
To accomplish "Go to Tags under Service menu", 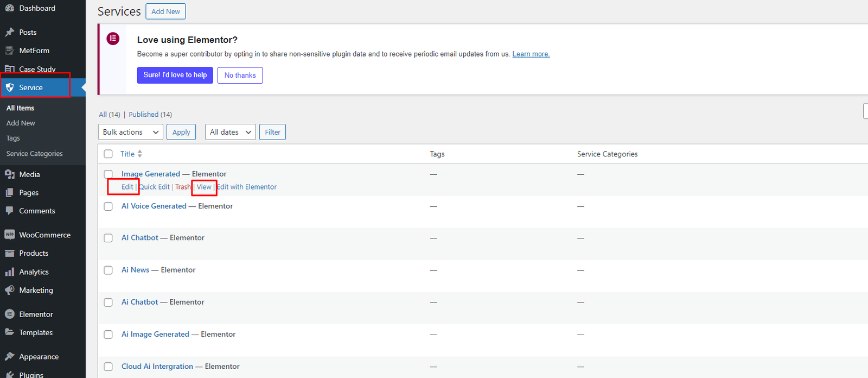I will click(13, 138).
